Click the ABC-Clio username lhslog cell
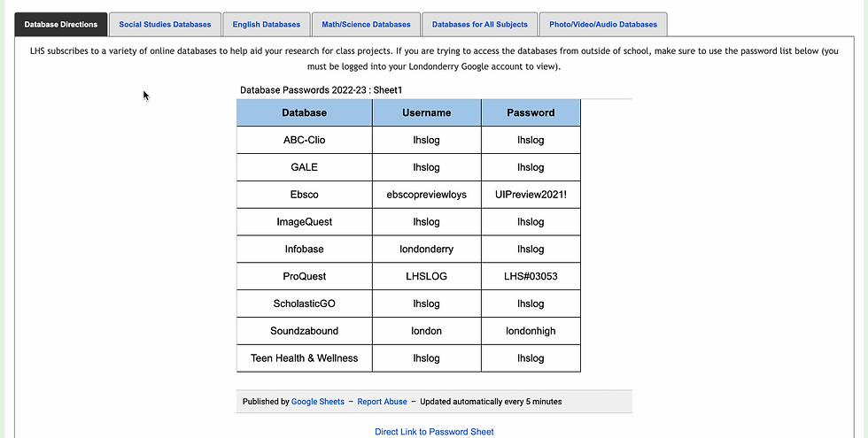The height and width of the screenshot is (438, 868). 427,140
